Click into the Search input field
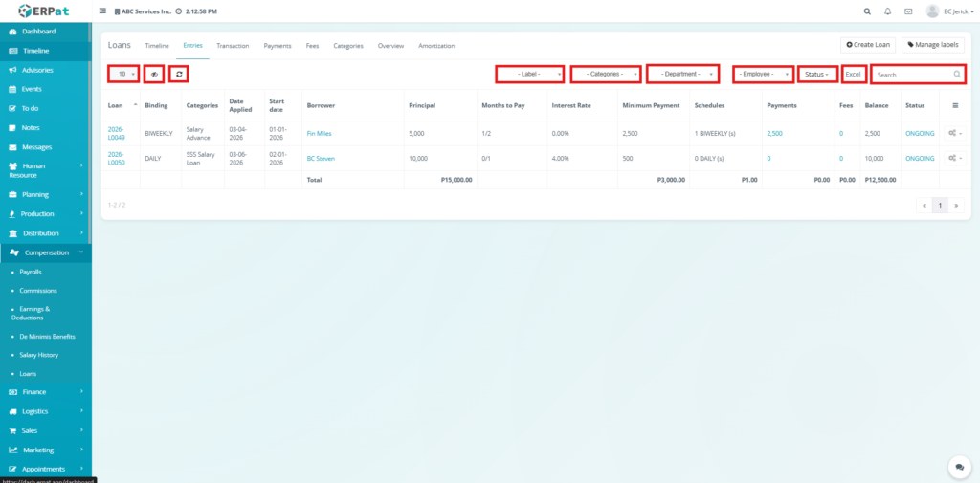980x483 pixels. [912, 74]
